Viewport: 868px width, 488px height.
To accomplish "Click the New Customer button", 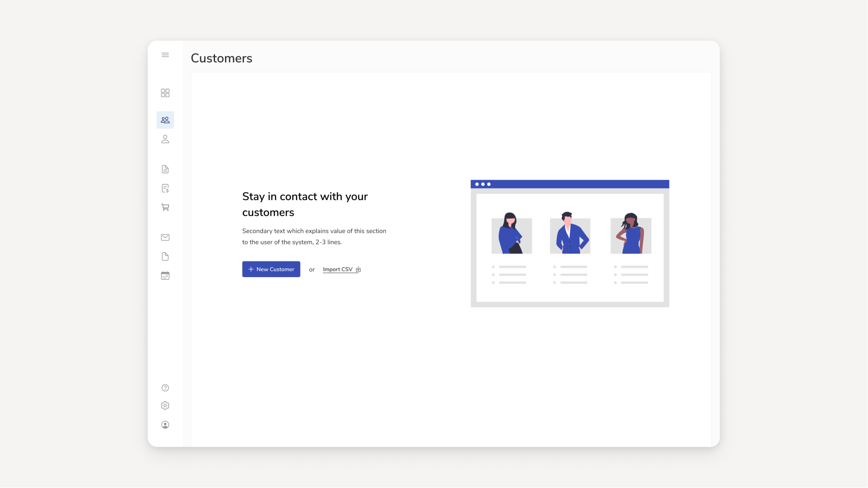I will [271, 269].
